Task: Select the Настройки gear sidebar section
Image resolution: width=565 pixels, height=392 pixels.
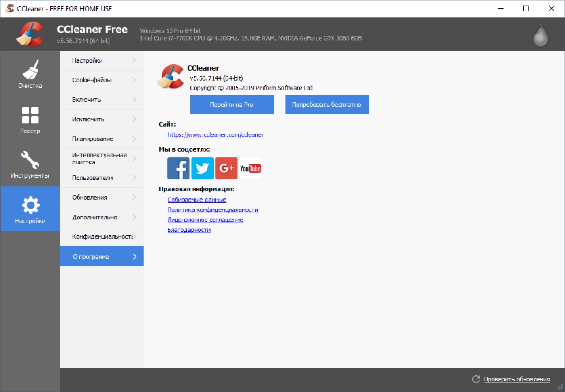Action: tap(30, 209)
